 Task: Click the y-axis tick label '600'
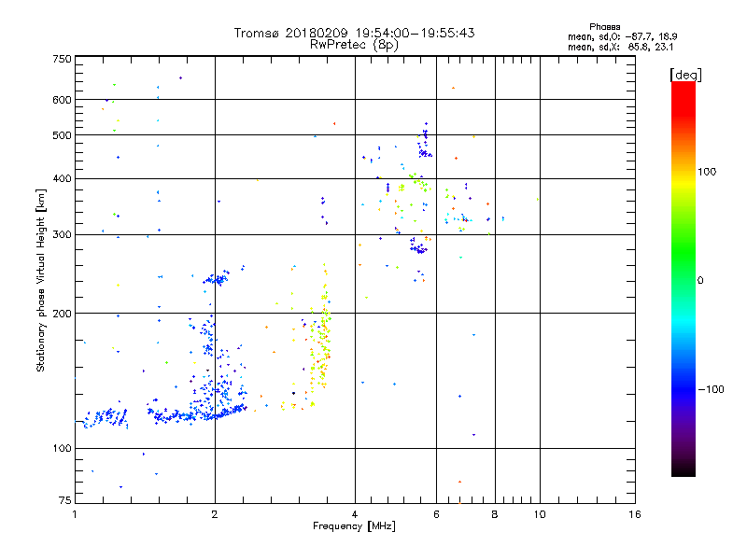coord(62,100)
